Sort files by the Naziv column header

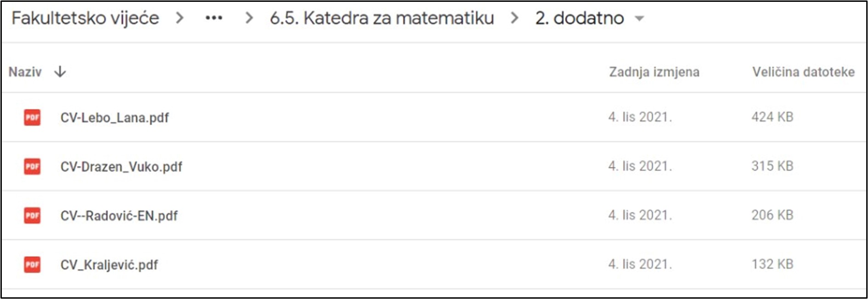coord(25,72)
